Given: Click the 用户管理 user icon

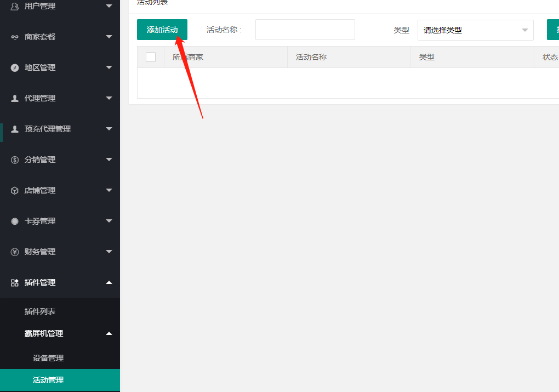Looking at the screenshot, I should 15,6.
